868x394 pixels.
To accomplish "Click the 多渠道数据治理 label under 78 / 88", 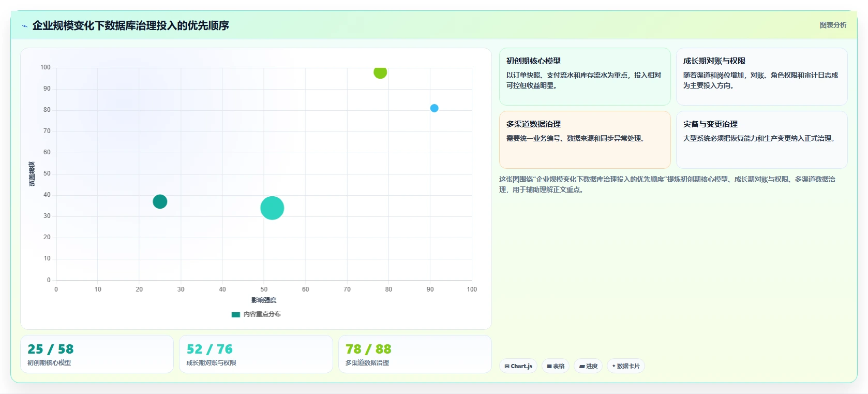I will tap(367, 363).
